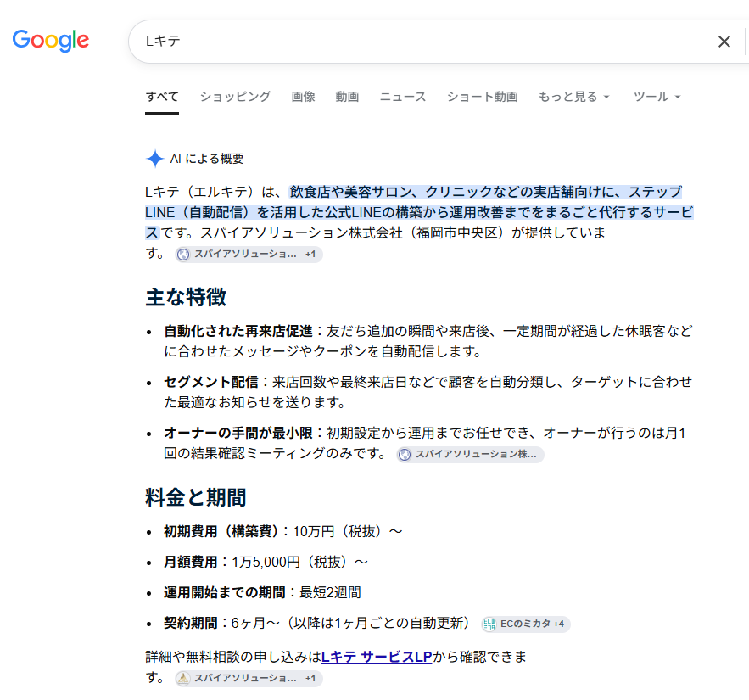Image resolution: width=749 pixels, height=700 pixels.
Task: Click the Google logo
Action: coord(51,41)
